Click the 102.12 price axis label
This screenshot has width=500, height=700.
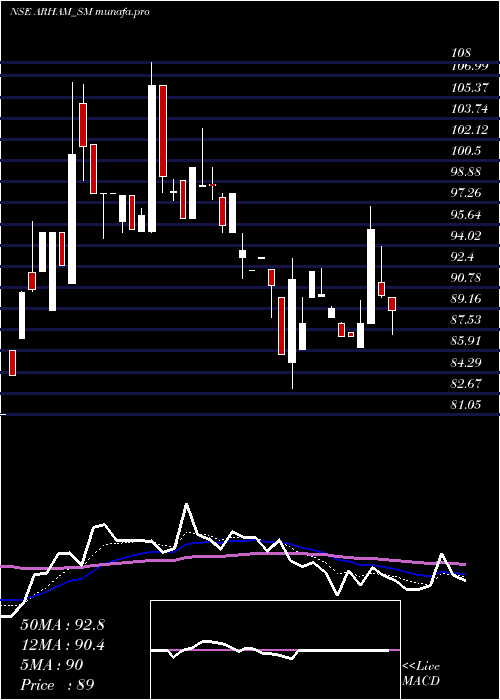(x=470, y=129)
